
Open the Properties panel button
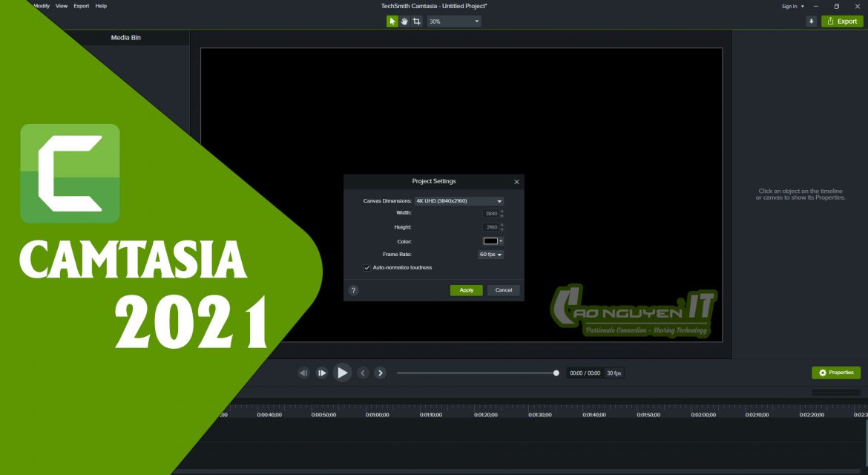836,373
